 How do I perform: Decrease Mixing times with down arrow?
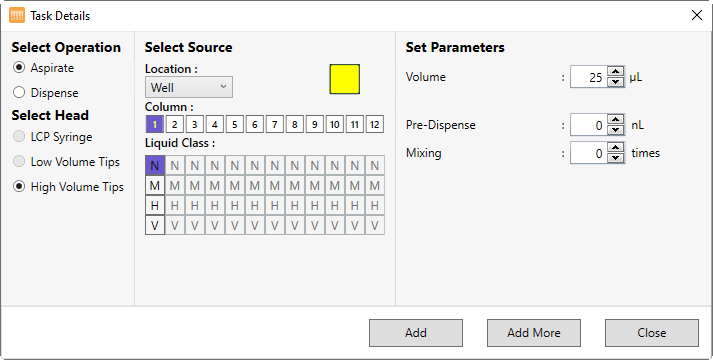pos(616,158)
